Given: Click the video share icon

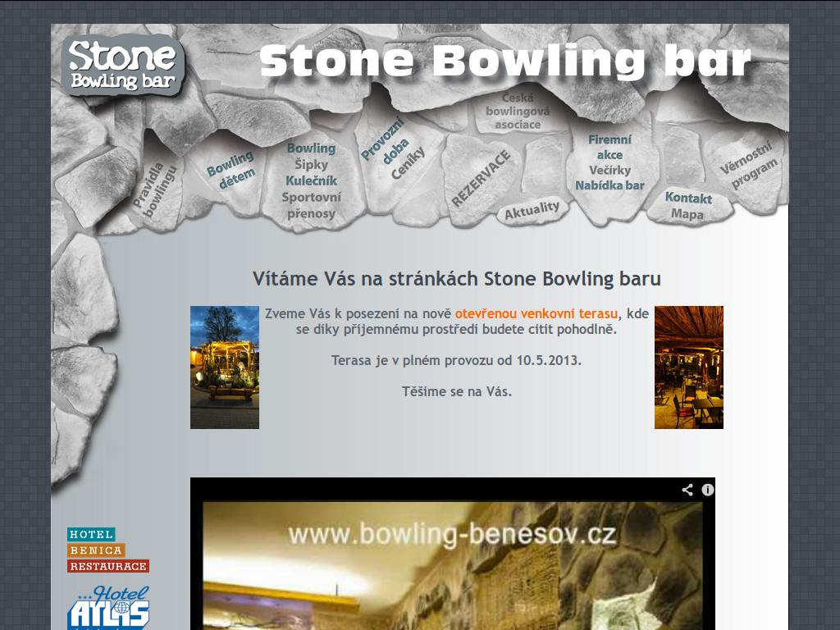Looking at the screenshot, I should tap(687, 490).
